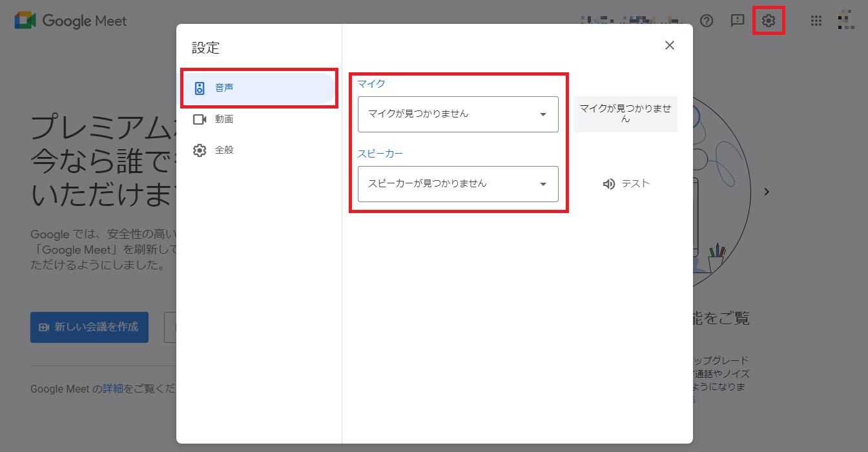
Task: Switch to the 動画 settings tab
Action: tap(224, 119)
